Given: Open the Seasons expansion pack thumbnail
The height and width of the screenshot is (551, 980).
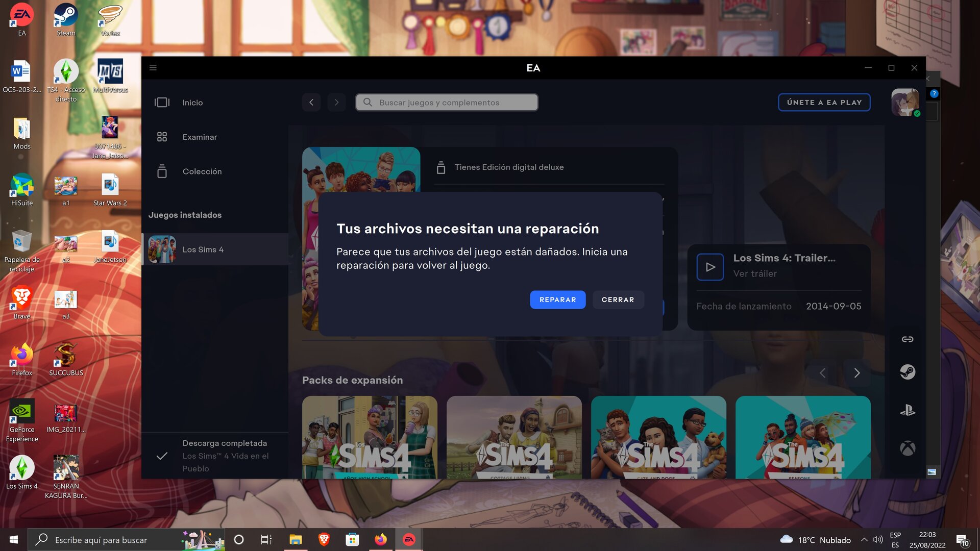Looking at the screenshot, I should (803, 437).
